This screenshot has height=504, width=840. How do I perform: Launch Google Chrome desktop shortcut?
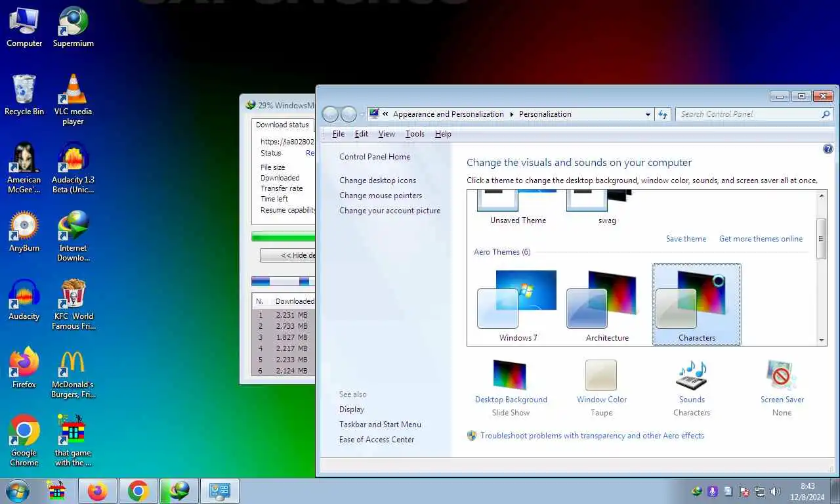[24, 441]
